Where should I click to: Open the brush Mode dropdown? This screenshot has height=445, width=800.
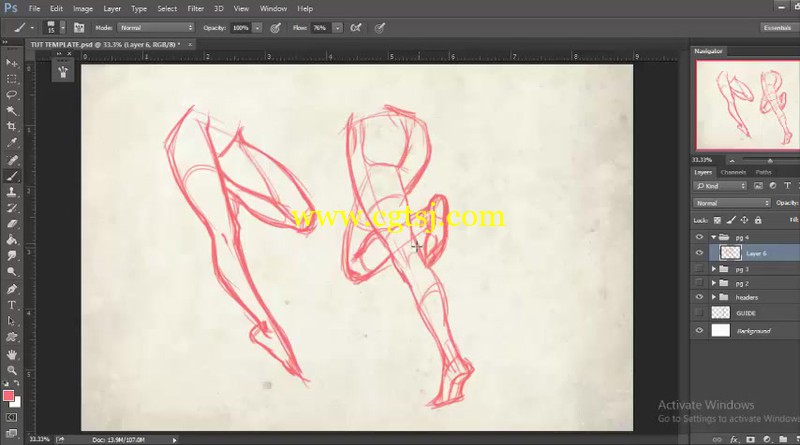[x=156, y=28]
